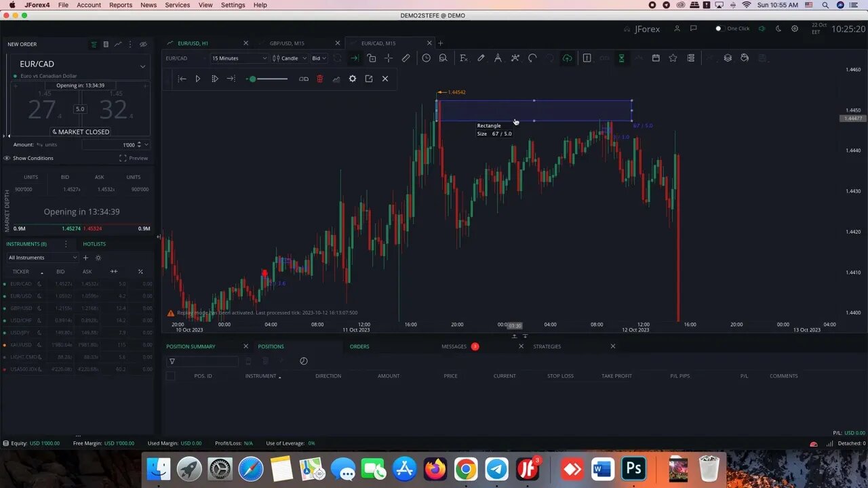Viewport: 868px width, 488px height.
Task: Select the pencil drawing tool
Action: click(481, 58)
